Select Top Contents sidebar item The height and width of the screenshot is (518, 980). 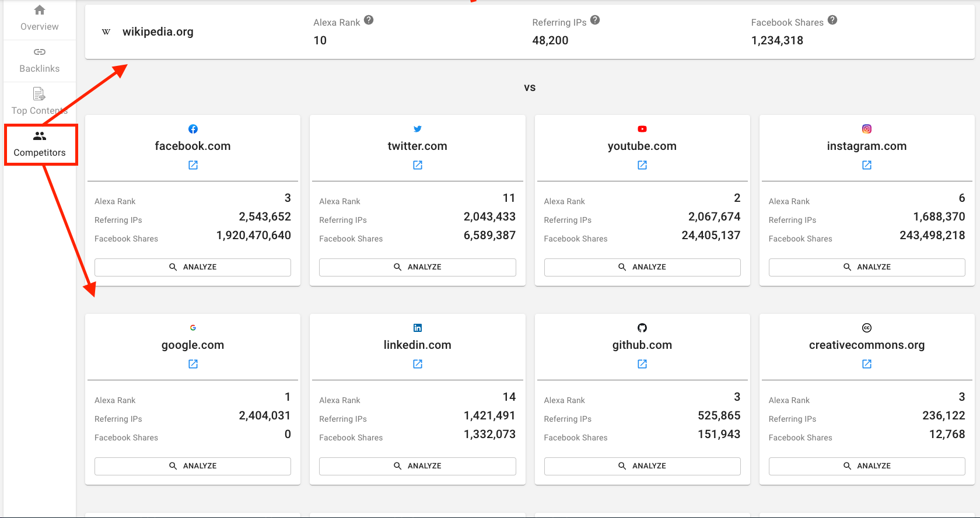[x=40, y=101]
